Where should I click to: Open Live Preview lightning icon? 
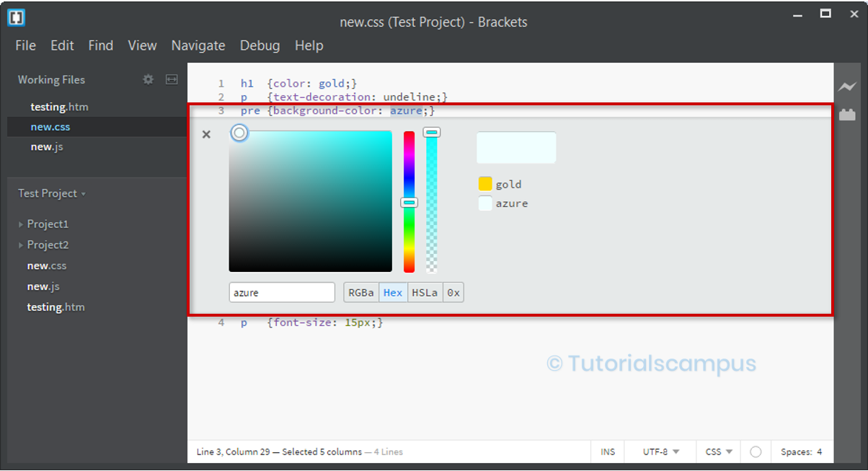(x=846, y=87)
